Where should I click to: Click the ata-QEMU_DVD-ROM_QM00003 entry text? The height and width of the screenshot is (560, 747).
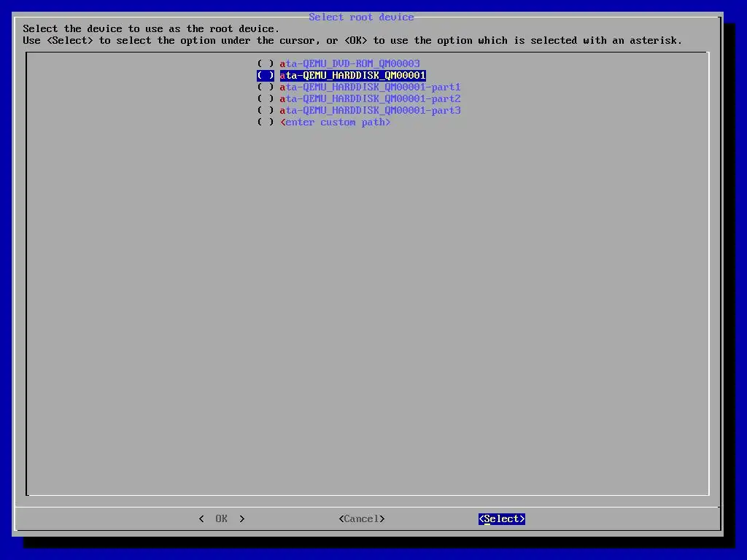point(349,64)
